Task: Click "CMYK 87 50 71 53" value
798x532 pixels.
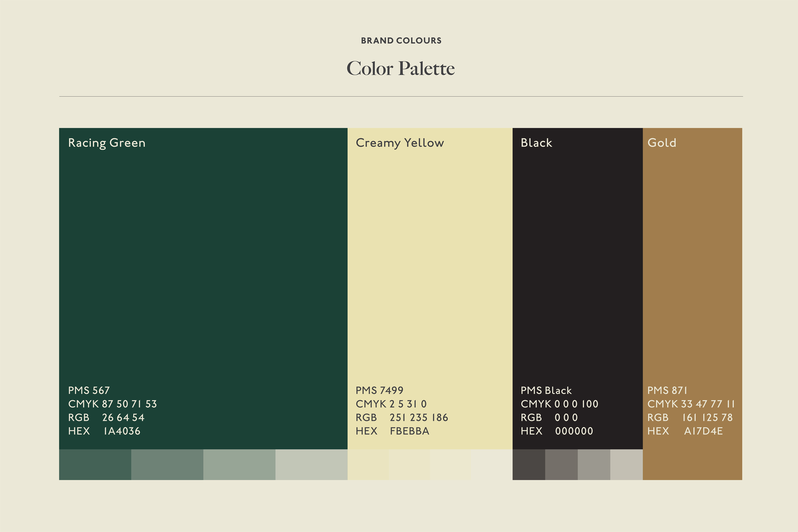Action: 113,404
